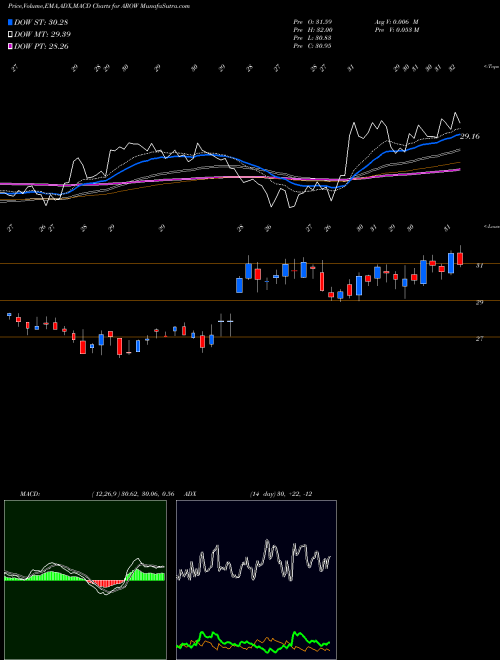The height and width of the screenshot is (660, 500).
Task: Click the ADX '(14 day) 30, +22, -12' values
Action: click(x=281, y=494)
